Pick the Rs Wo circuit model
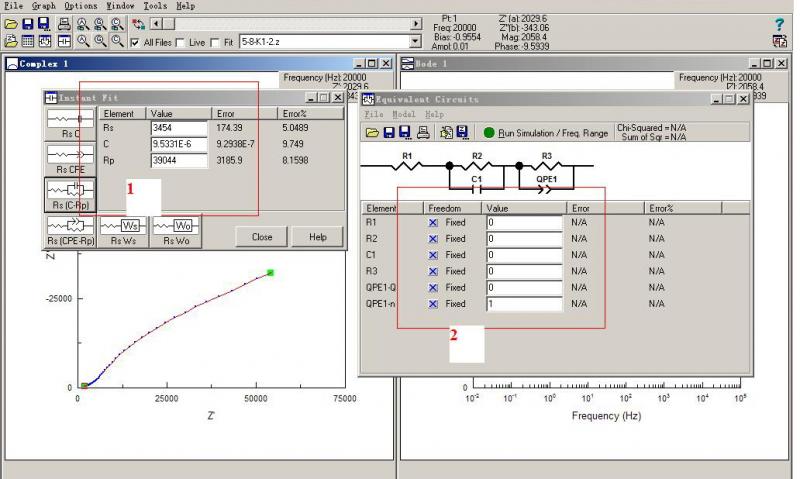 [x=175, y=231]
